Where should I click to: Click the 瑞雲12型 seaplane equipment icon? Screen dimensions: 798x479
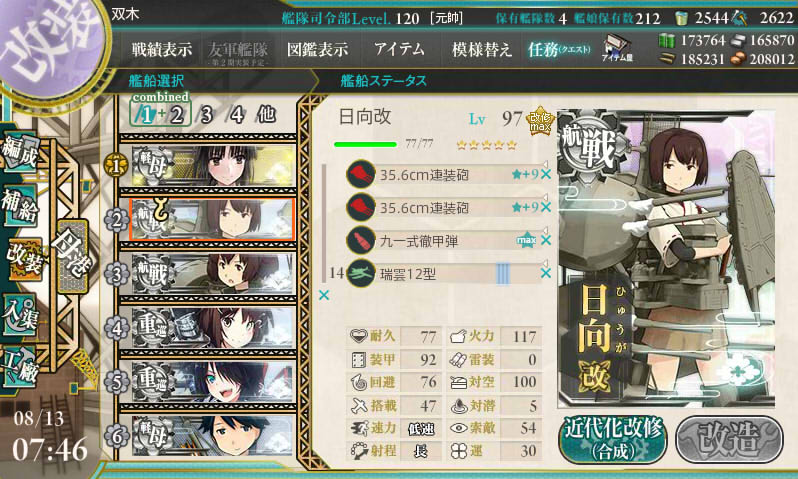[x=360, y=273]
